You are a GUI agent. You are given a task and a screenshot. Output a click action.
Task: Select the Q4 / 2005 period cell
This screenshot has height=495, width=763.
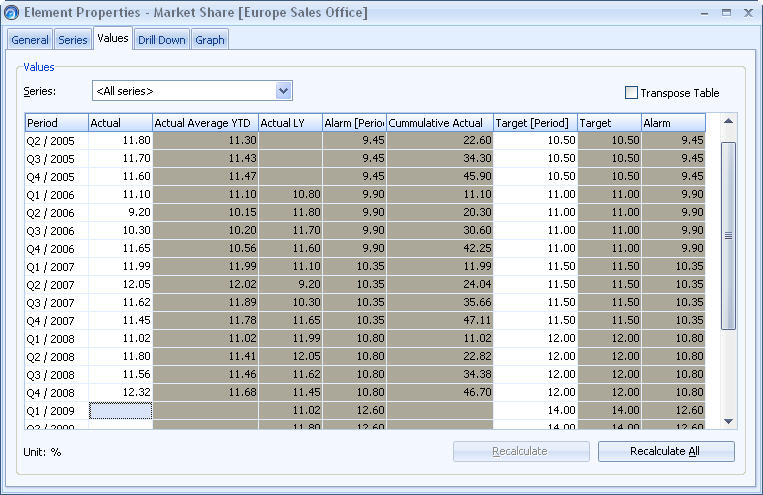tap(56, 177)
